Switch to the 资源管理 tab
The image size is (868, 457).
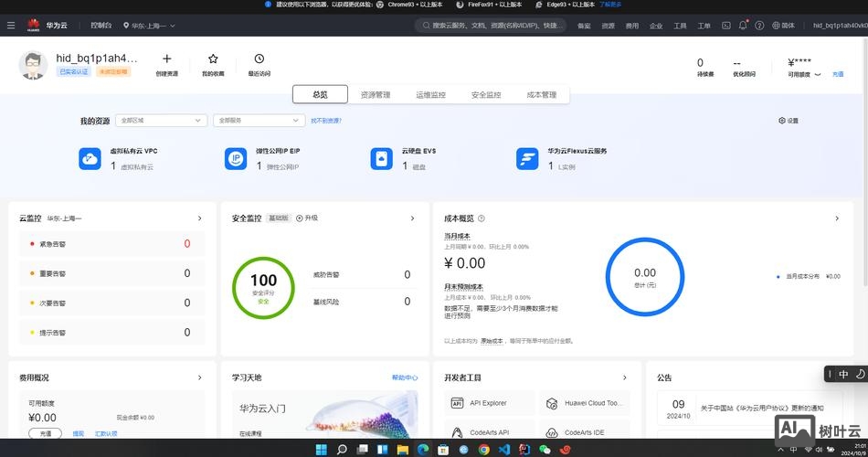point(375,94)
